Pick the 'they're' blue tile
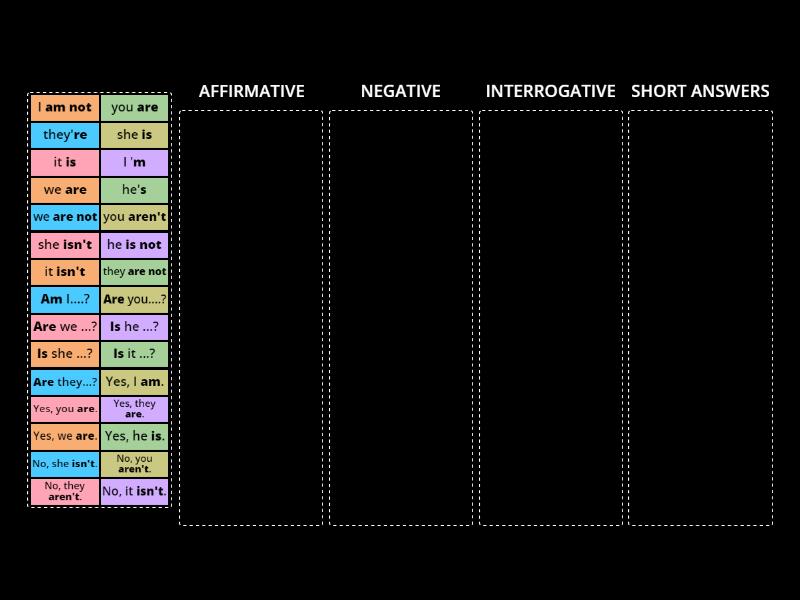Image resolution: width=800 pixels, height=600 pixels. (65, 135)
